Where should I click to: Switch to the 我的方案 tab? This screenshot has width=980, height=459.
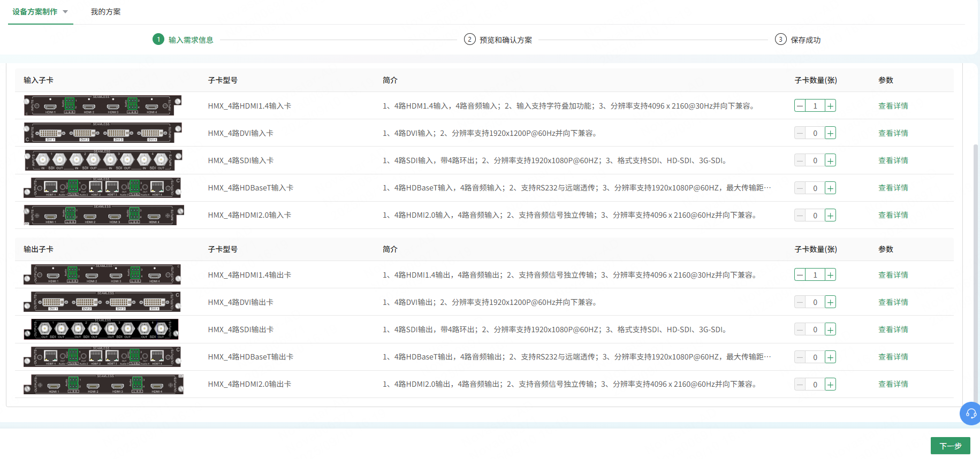coord(105,12)
